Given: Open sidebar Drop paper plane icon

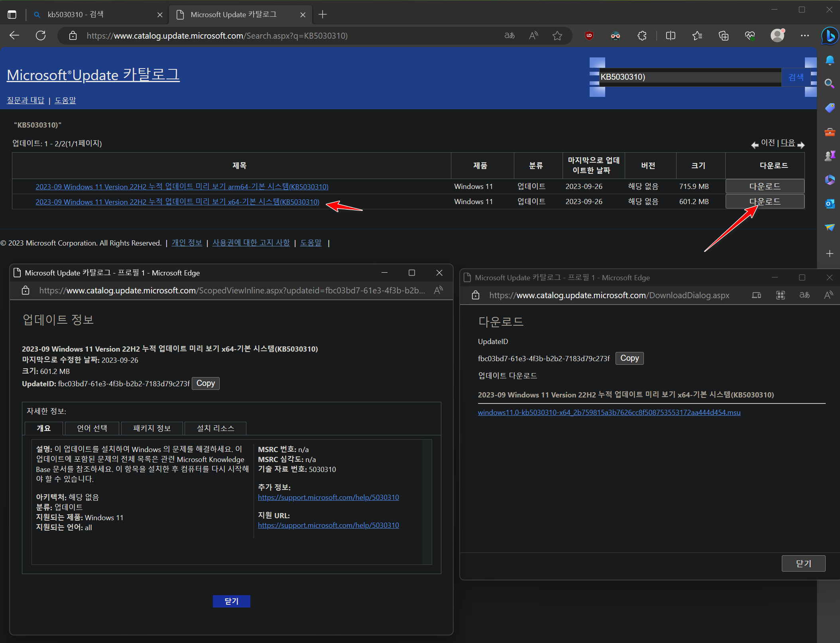Looking at the screenshot, I should tap(830, 227).
